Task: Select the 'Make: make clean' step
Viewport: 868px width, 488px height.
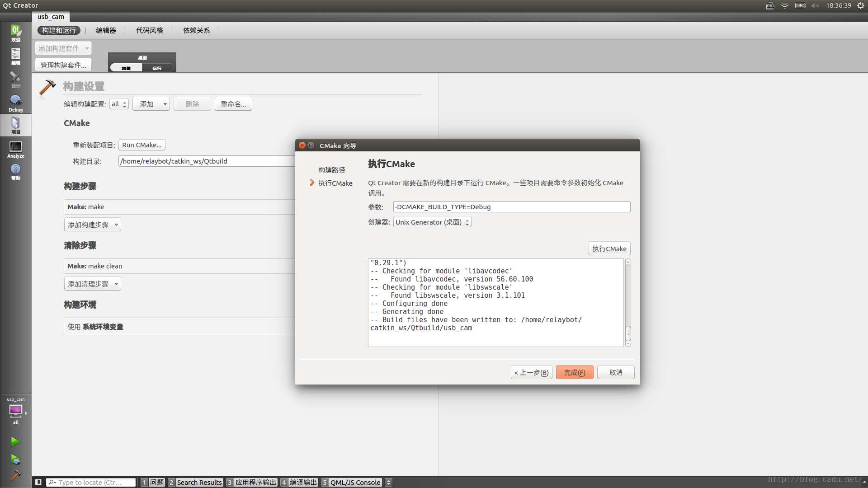Action: (179, 266)
